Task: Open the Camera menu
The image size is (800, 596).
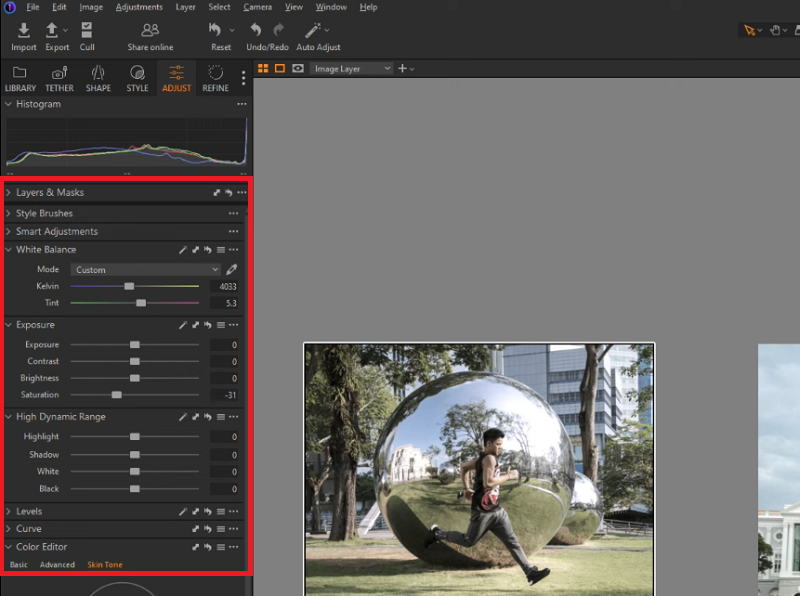Action: pyautogui.click(x=257, y=7)
